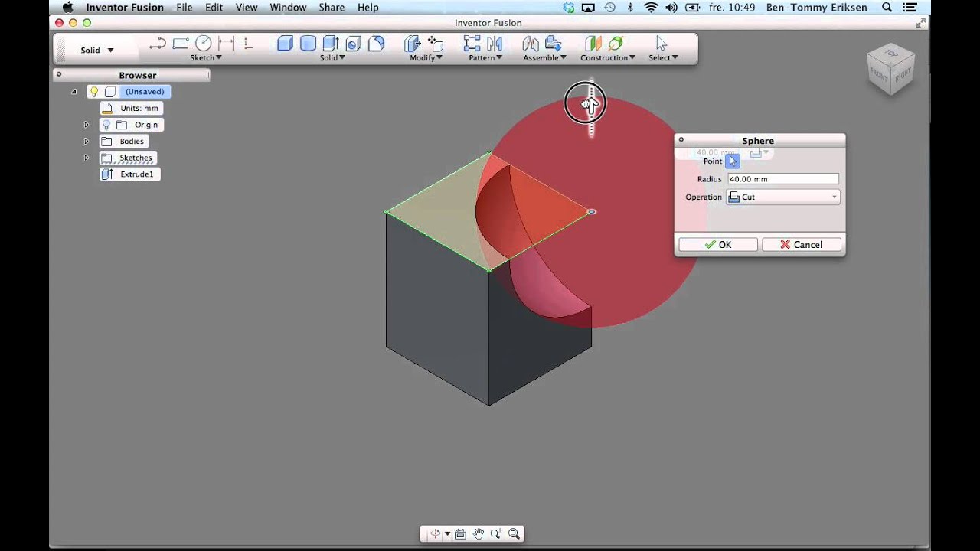Activate the Point selection button in Sphere dialog
The width and height of the screenshot is (980, 551).
[x=732, y=161]
